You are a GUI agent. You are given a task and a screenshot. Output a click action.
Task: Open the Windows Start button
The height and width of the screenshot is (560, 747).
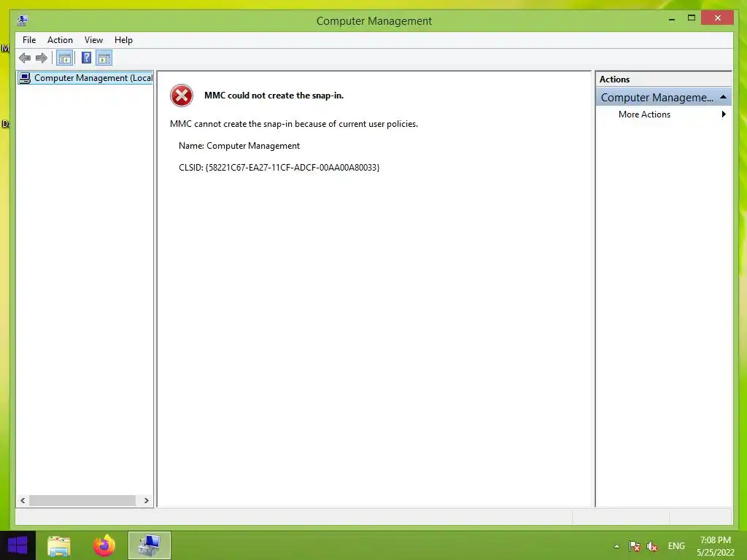(18, 545)
